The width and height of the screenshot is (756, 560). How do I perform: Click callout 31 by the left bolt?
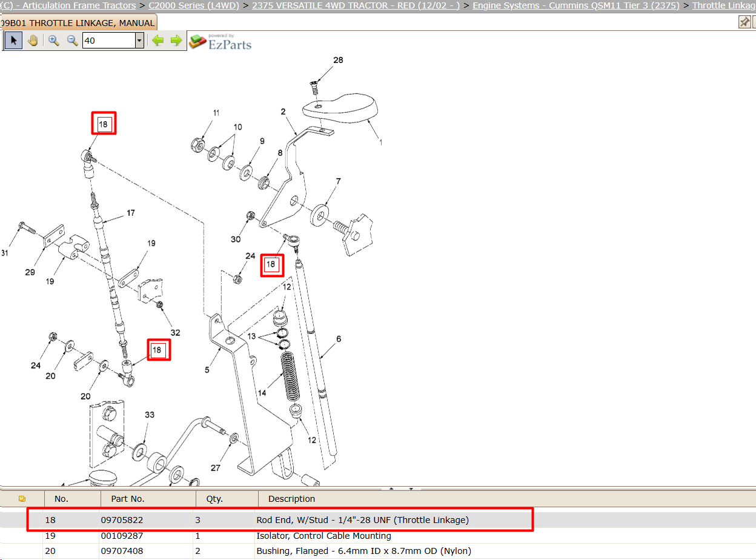coord(4,253)
